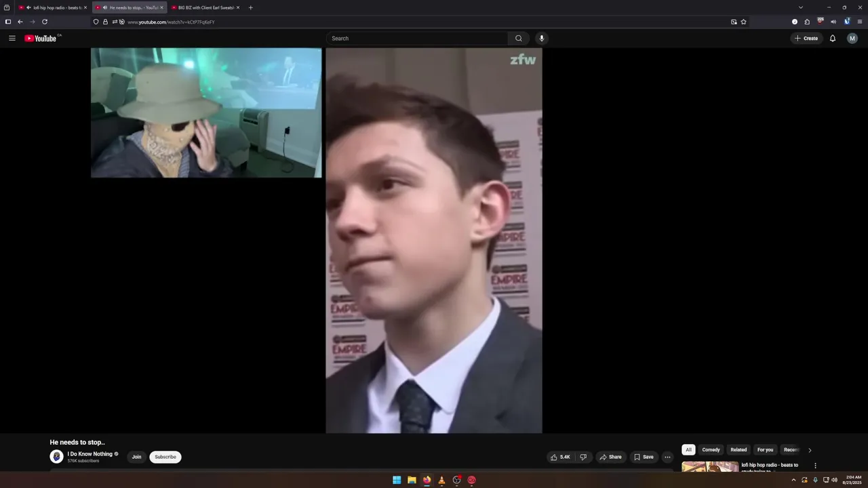Image resolution: width=868 pixels, height=488 pixels.
Task: Open the round clock extension icon
Action: 795,22
